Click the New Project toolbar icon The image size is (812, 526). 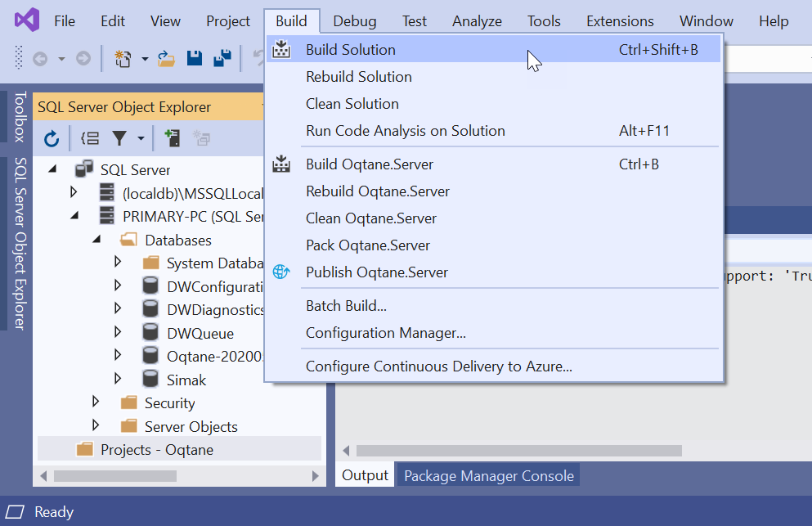coord(123,59)
